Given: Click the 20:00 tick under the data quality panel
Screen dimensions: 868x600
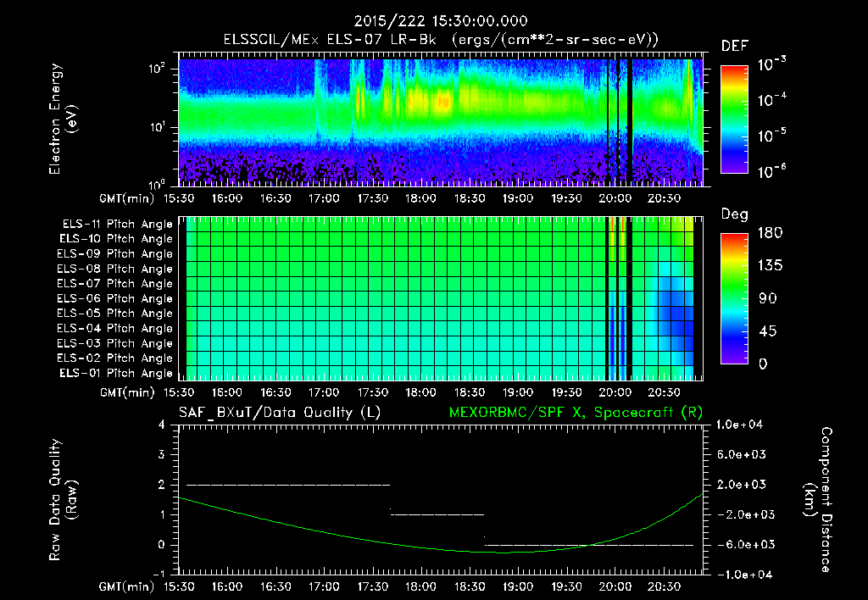Looking at the screenshot, I should pyautogui.click(x=615, y=586).
